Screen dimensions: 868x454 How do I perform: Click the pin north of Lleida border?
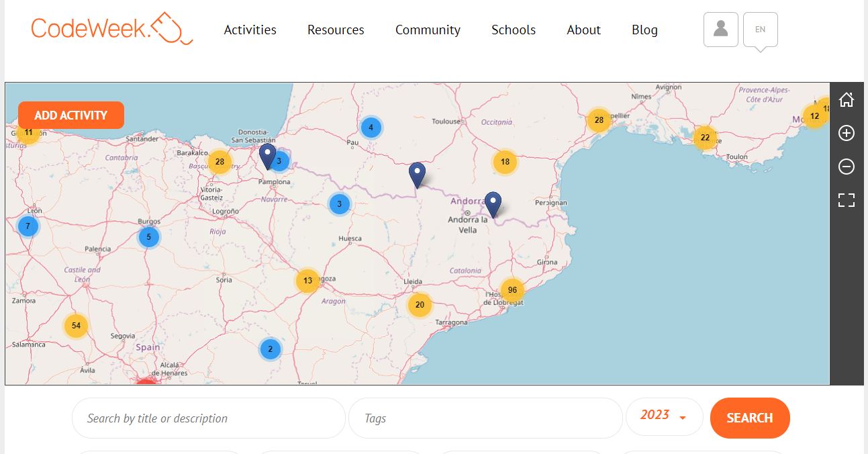click(417, 175)
